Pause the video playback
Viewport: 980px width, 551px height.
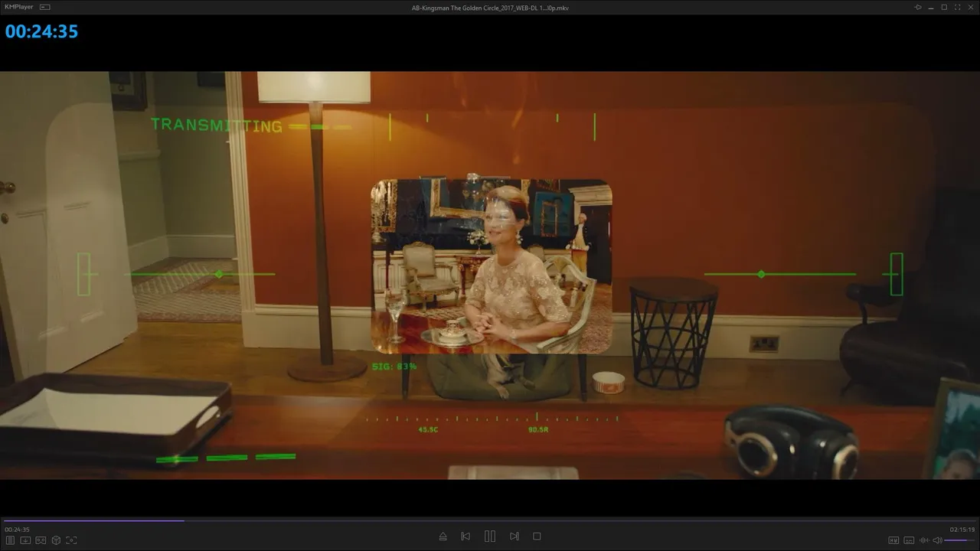click(490, 536)
